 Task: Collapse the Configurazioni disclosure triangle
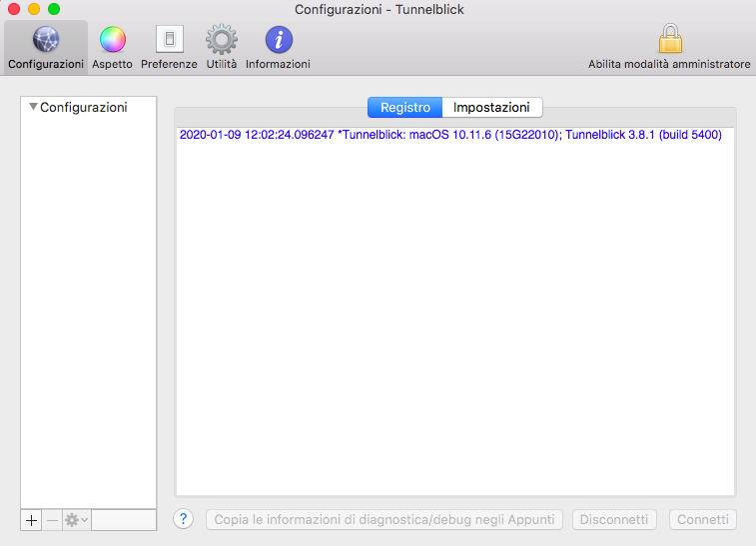(x=33, y=107)
